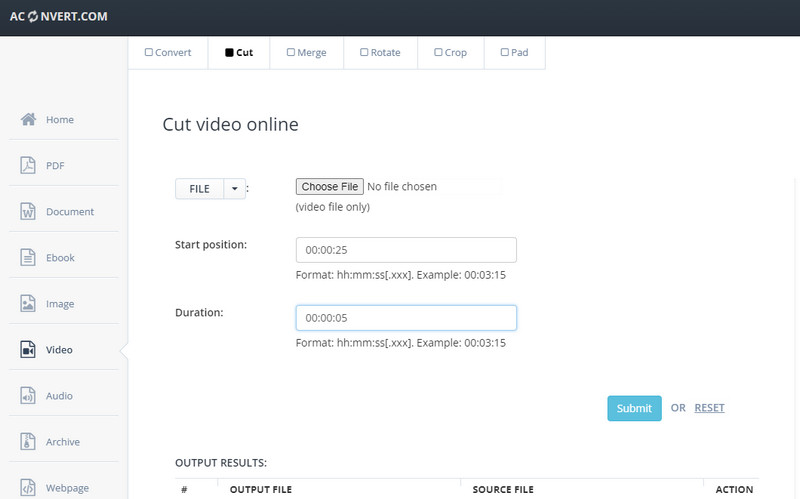
Task: Click the Home icon in sidebar
Action: [28, 120]
